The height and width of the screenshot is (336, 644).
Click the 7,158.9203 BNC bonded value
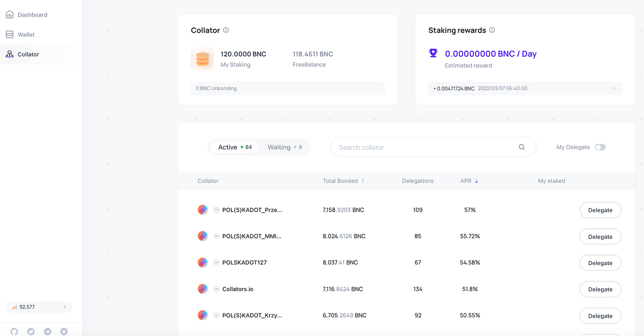coord(344,210)
